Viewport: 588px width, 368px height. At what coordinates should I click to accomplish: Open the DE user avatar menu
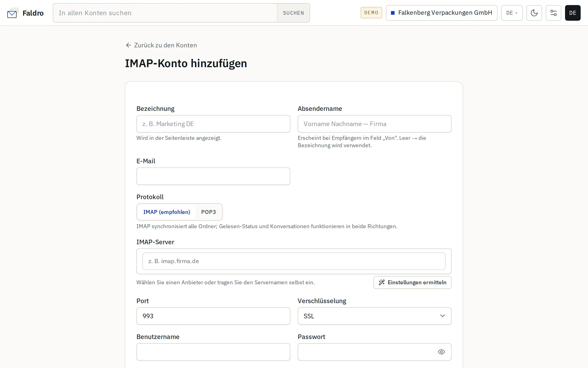click(x=572, y=13)
